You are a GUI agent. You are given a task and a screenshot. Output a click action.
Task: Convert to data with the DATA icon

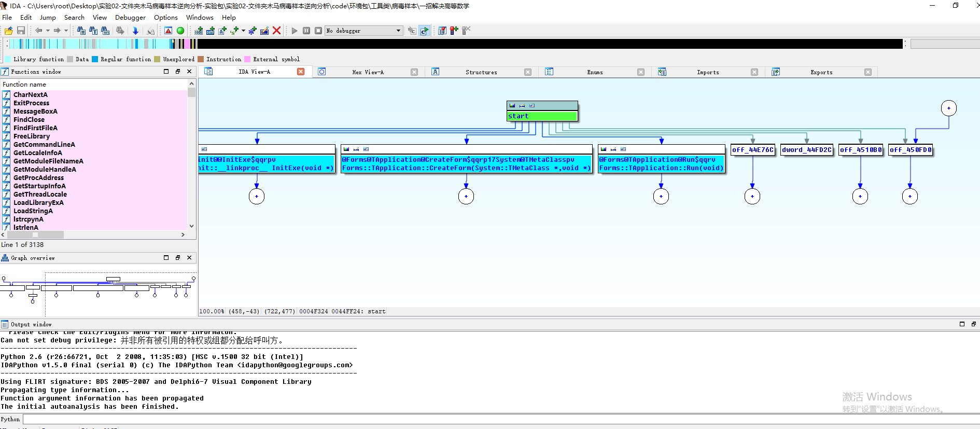click(x=211, y=31)
